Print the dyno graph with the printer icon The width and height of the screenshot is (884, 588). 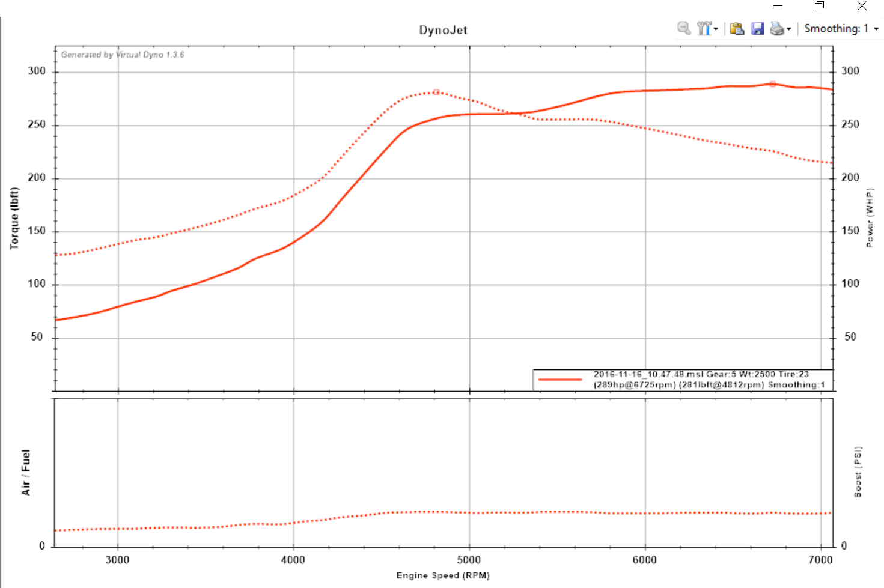777,28
